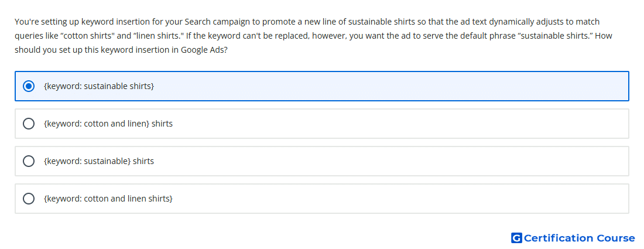
Task: Click the blue G logo icon
Action: point(516,238)
